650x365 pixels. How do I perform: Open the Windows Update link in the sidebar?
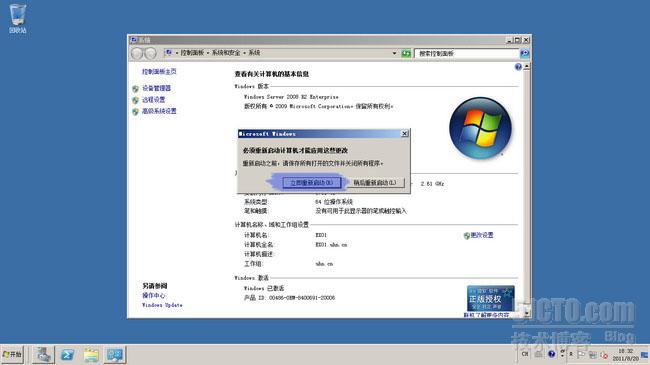pos(162,305)
